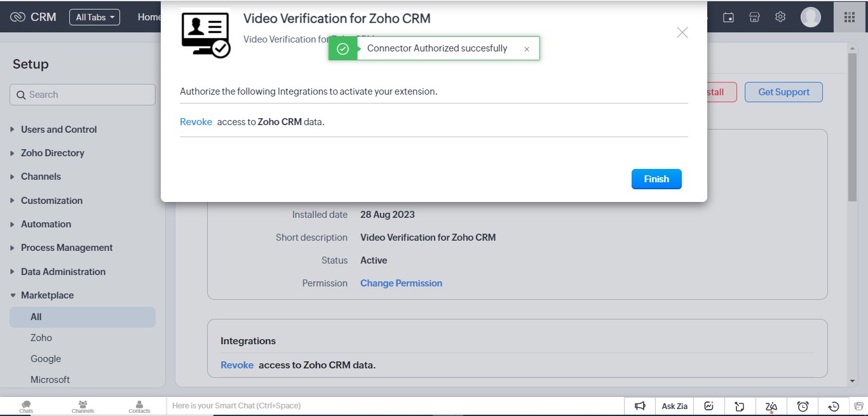Close the Video Verification dialog
Image resolution: width=868 pixels, height=416 pixels.
click(682, 32)
